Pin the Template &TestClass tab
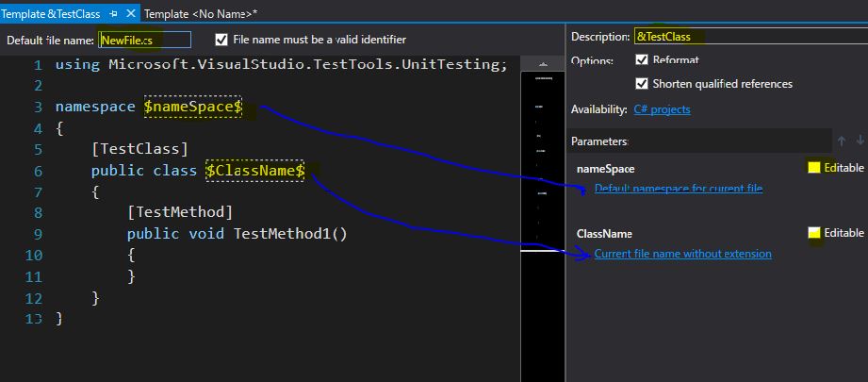Screen dimensions: 868x382 tap(113, 14)
